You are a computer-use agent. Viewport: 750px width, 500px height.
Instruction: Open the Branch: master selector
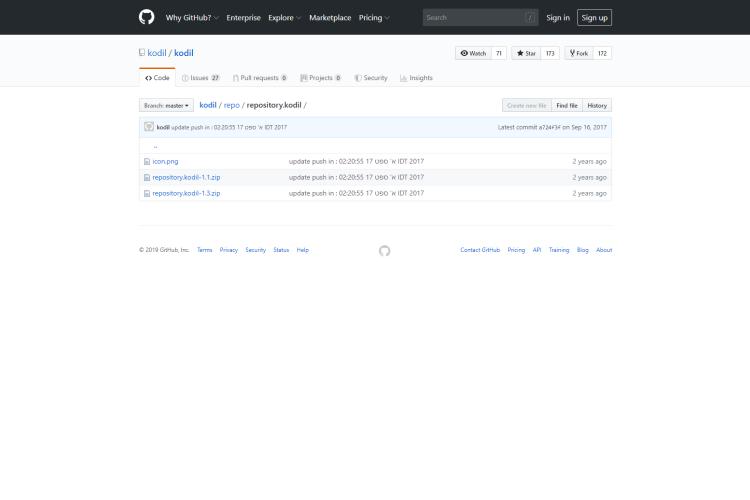coord(166,105)
